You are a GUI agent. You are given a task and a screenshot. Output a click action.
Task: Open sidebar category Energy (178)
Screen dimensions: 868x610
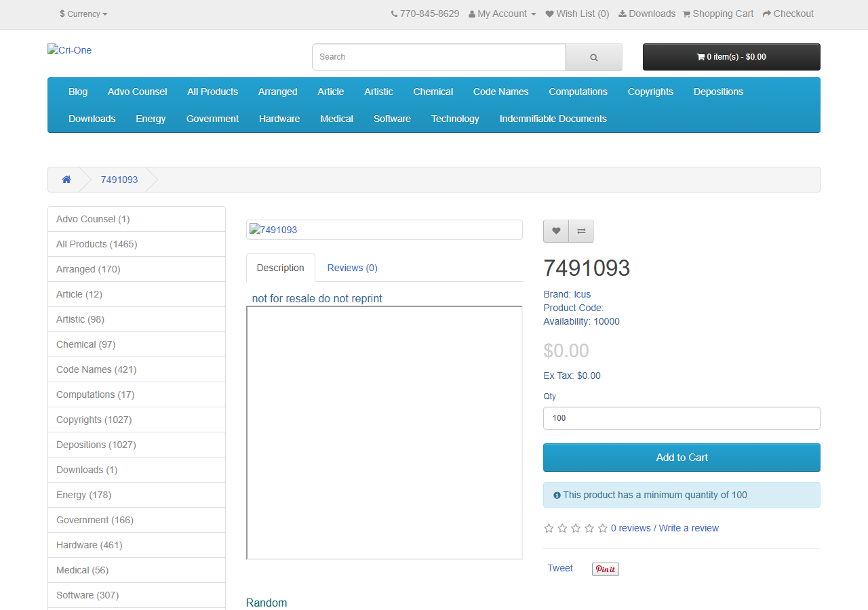pyautogui.click(x=136, y=495)
